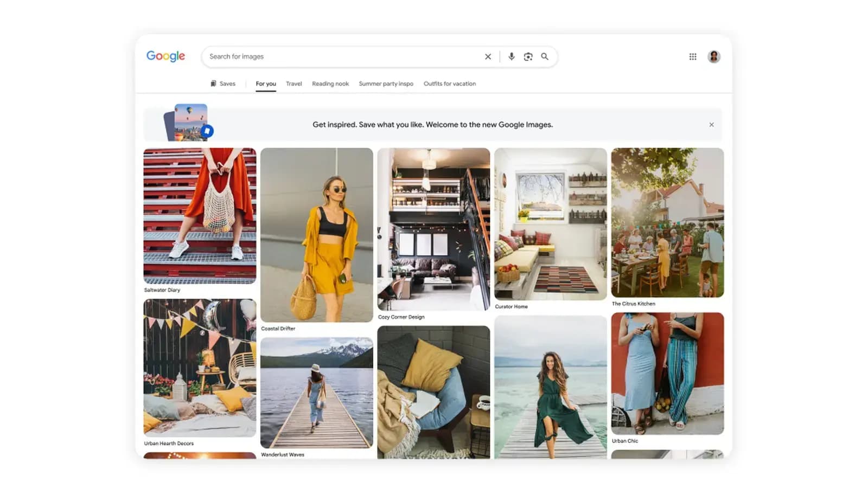Open the Urban Chic image

667,373
